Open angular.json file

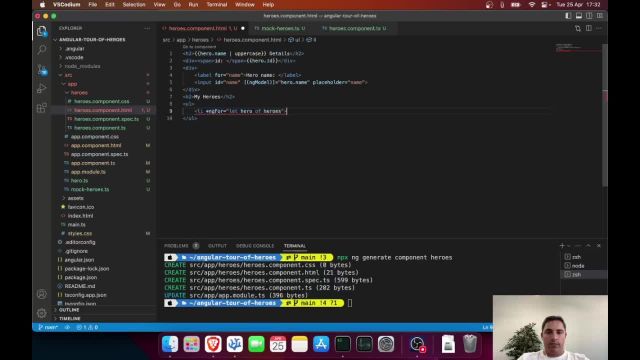click(x=79, y=260)
